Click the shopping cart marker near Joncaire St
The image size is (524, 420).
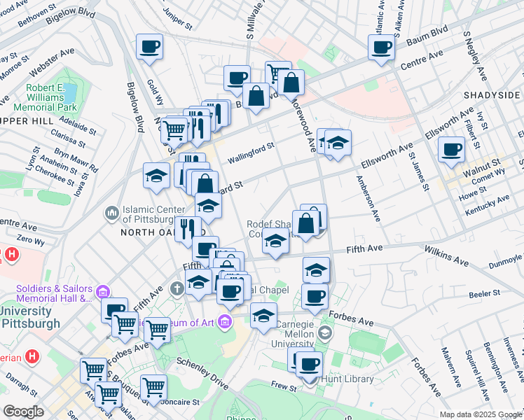click(153, 388)
